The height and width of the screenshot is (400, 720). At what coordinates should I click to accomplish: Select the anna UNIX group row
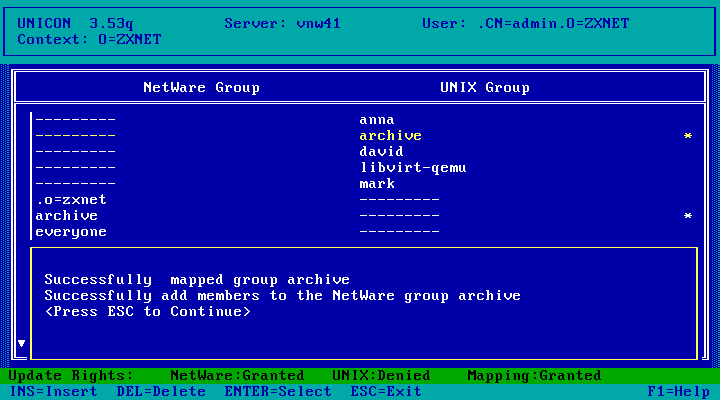tap(377, 120)
